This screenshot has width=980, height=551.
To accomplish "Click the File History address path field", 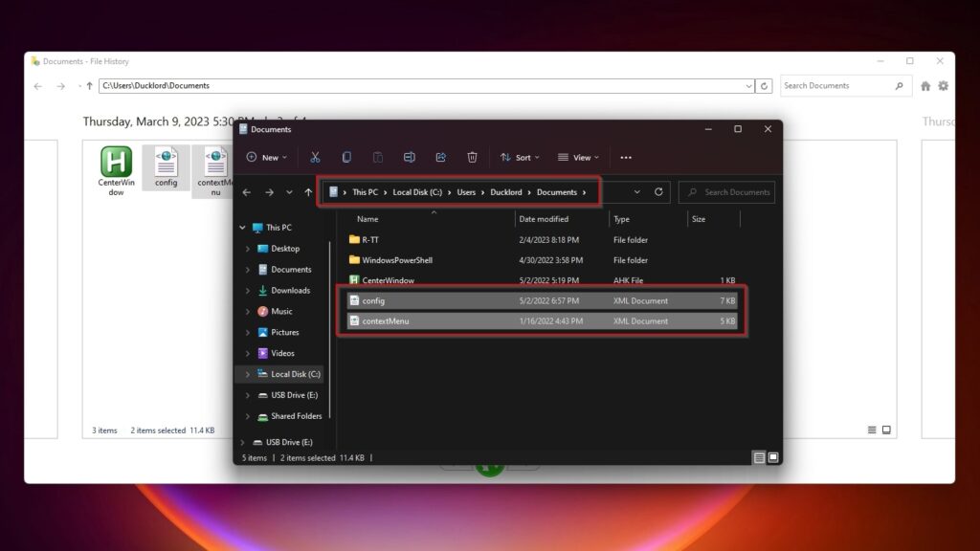I will pos(421,85).
